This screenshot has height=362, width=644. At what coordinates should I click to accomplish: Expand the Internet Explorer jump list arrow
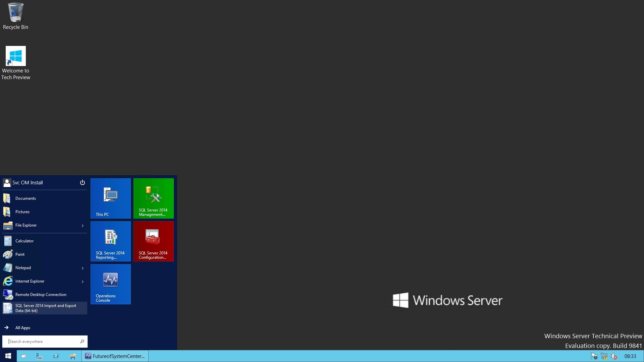tap(83, 282)
